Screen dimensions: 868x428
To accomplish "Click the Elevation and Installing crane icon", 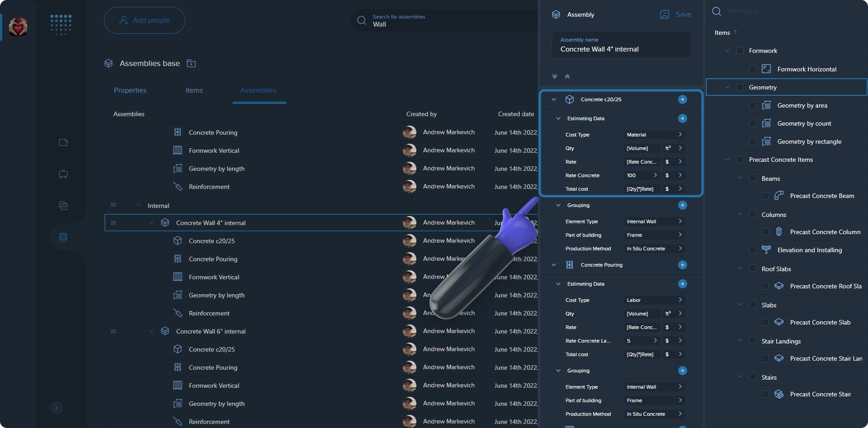I will 766,249.
